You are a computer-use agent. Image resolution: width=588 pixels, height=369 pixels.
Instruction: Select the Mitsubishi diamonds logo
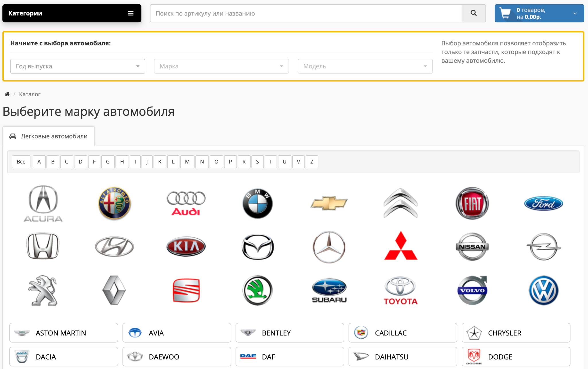tap(401, 246)
